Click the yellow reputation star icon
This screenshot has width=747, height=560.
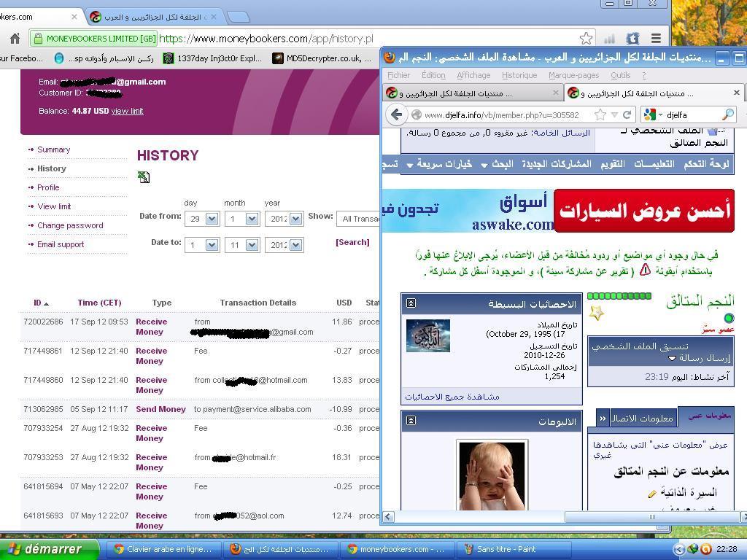pos(597,313)
